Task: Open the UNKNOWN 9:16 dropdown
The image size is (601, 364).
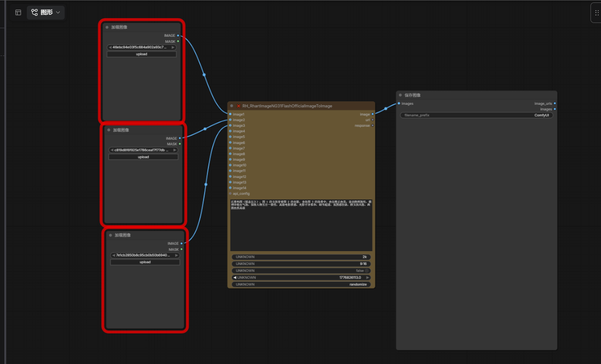Action: click(301, 264)
